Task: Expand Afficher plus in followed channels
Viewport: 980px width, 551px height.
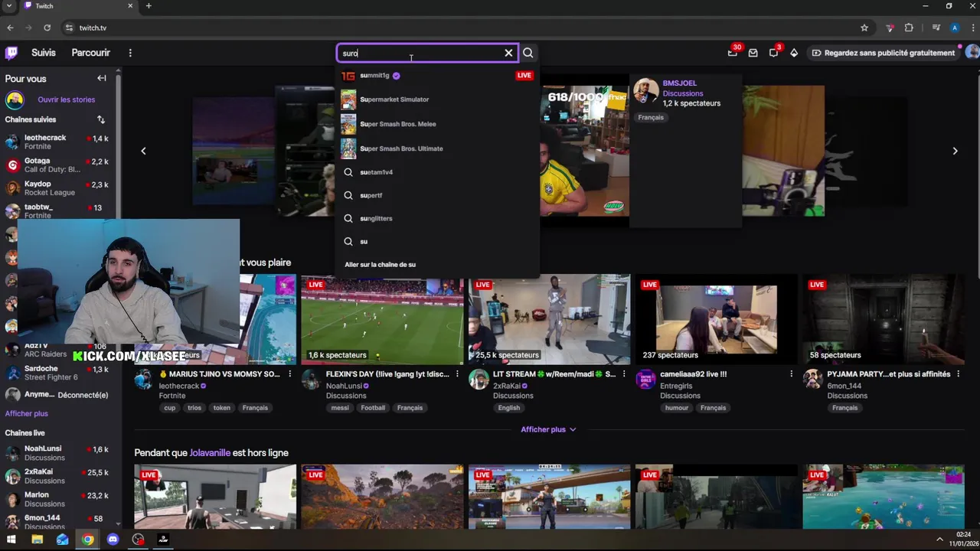Action: pos(27,413)
